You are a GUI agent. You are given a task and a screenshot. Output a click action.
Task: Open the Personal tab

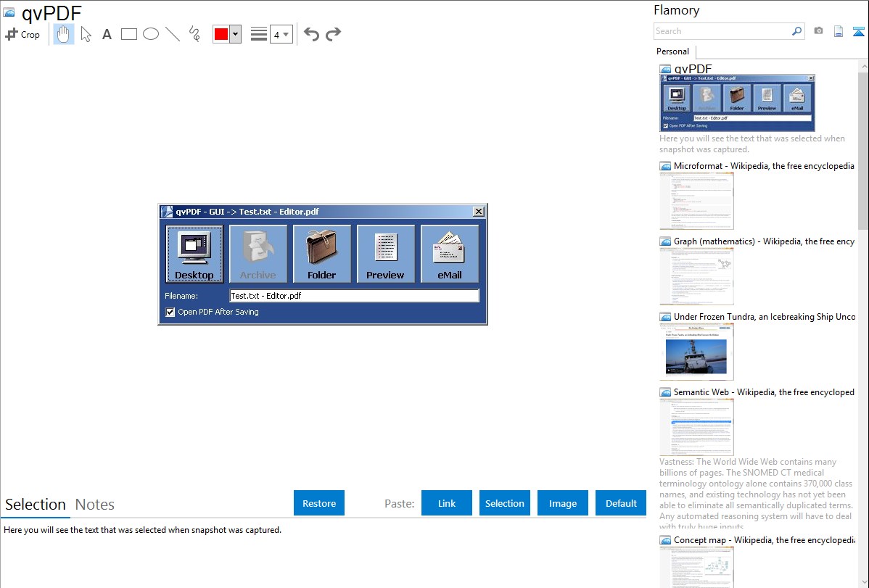coord(673,51)
